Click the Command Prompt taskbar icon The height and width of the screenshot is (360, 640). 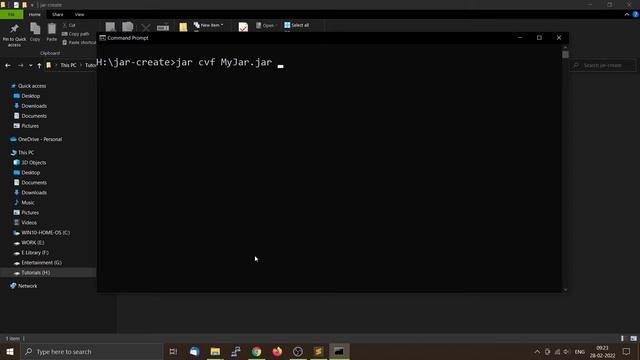tap(339, 351)
